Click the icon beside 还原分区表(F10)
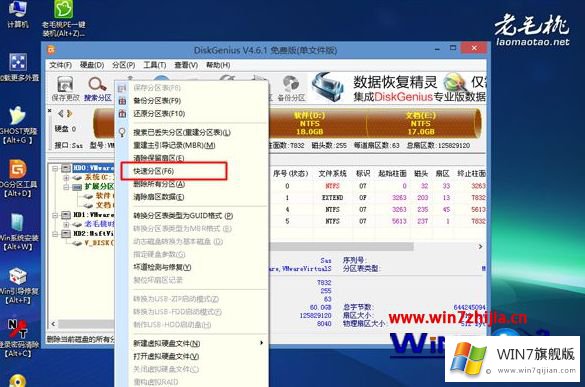 (122, 114)
